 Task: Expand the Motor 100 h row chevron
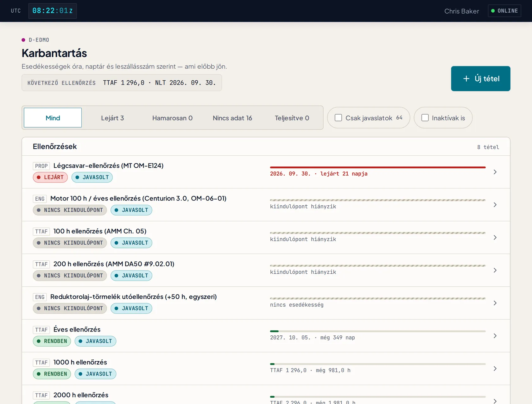[x=495, y=205]
